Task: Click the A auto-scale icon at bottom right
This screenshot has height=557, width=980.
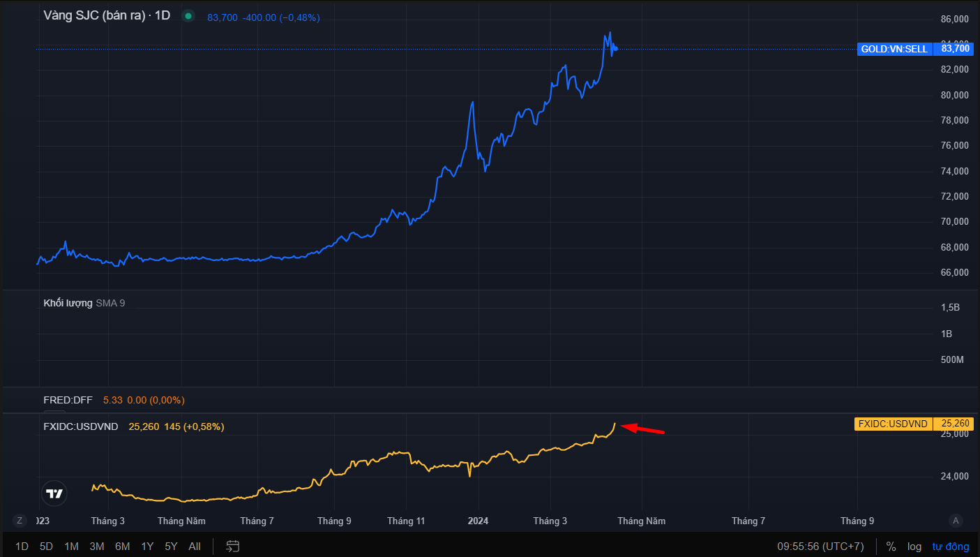Action: click(956, 520)
